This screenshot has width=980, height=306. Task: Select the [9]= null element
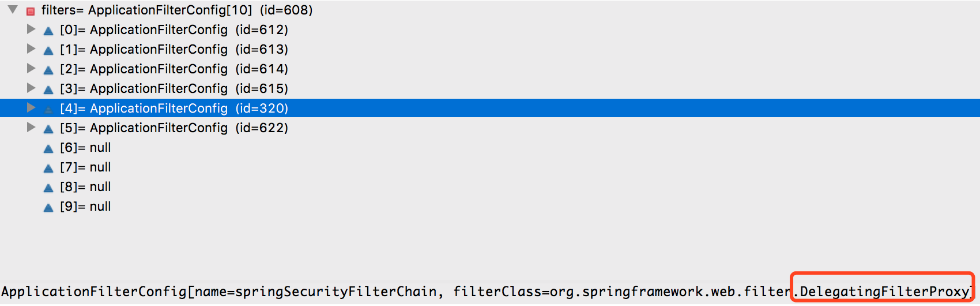coord(85,206)
